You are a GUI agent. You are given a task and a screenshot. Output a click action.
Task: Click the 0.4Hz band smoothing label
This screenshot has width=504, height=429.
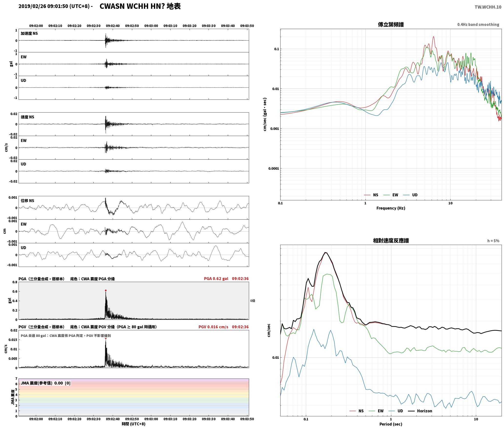pyautogui.click(x=478, y=25)
